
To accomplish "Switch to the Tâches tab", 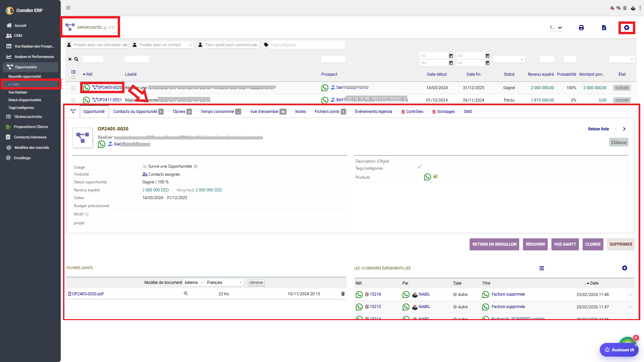I will tap(182, 112).
